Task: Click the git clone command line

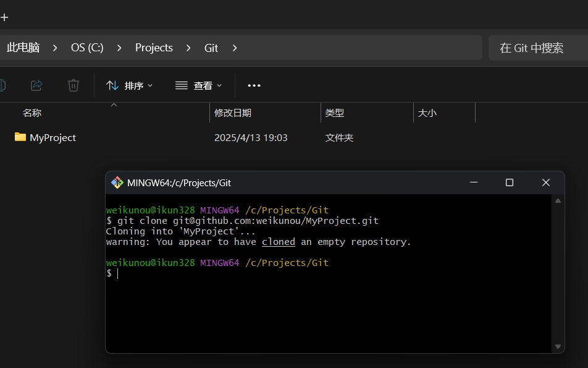Action: [242, 221]
